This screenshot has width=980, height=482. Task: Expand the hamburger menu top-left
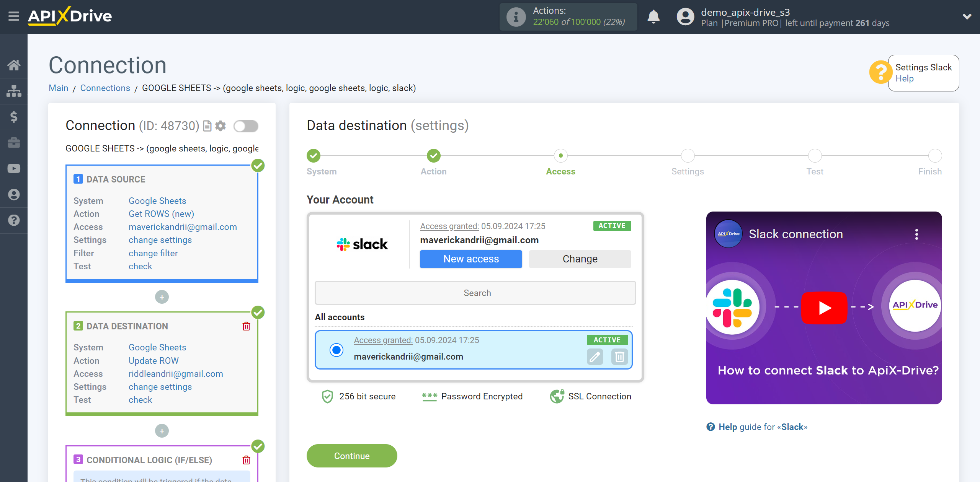click(x=14, y=16)
